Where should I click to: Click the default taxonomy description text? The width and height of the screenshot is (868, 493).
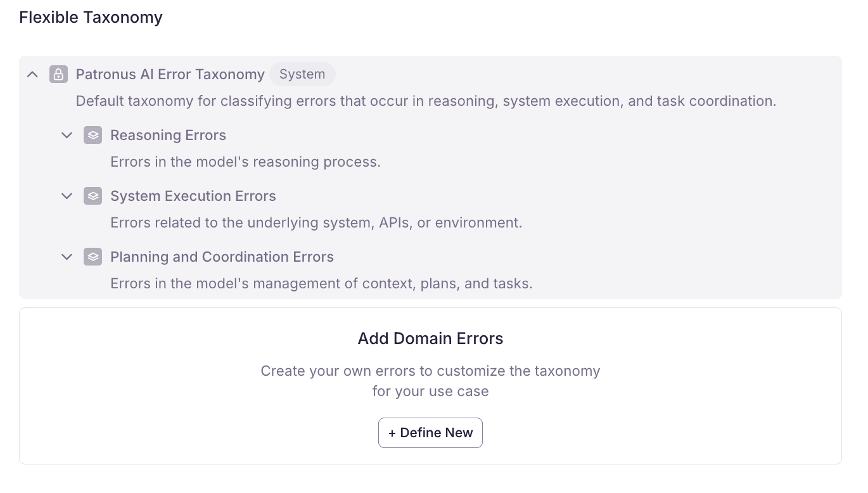coord(426,101)
